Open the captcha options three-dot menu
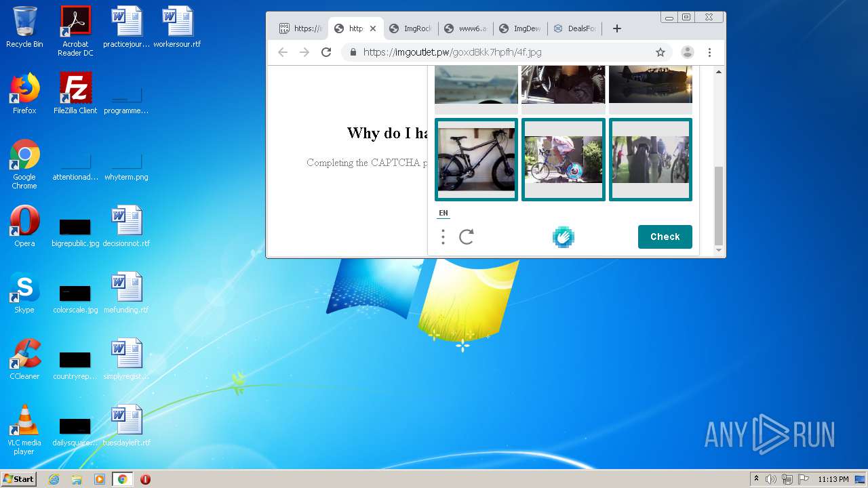The width and height of the screenshot is (868, 488). [443, 237]
